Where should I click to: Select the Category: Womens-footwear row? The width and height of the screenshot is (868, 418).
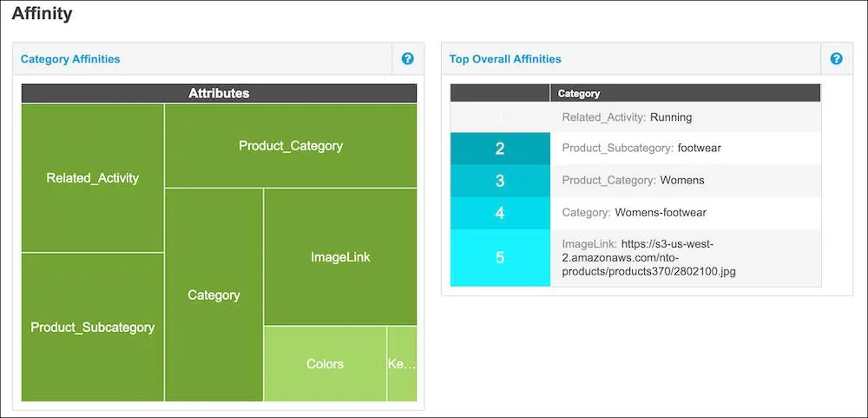coord(635,213)
